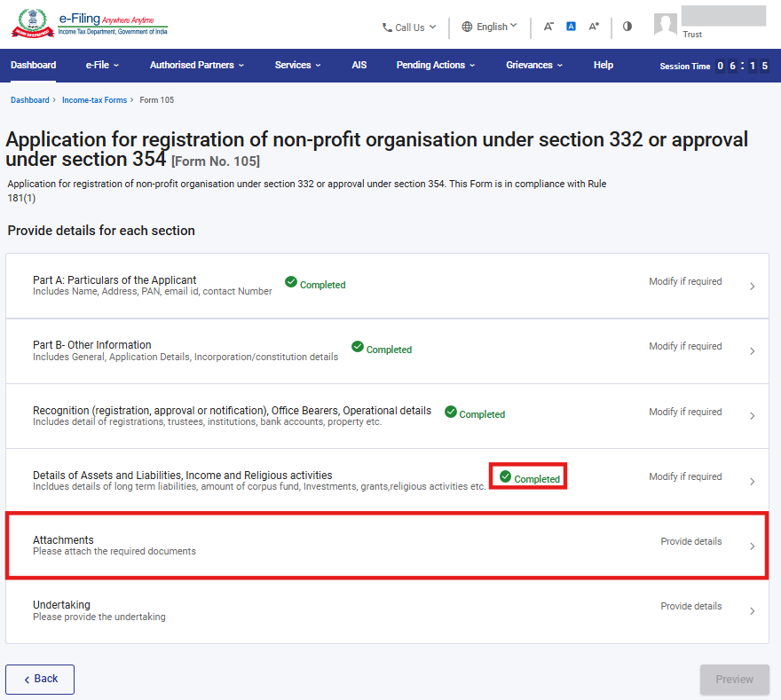Click the Back button
This screenshot has width=781, height=700.
40,679
